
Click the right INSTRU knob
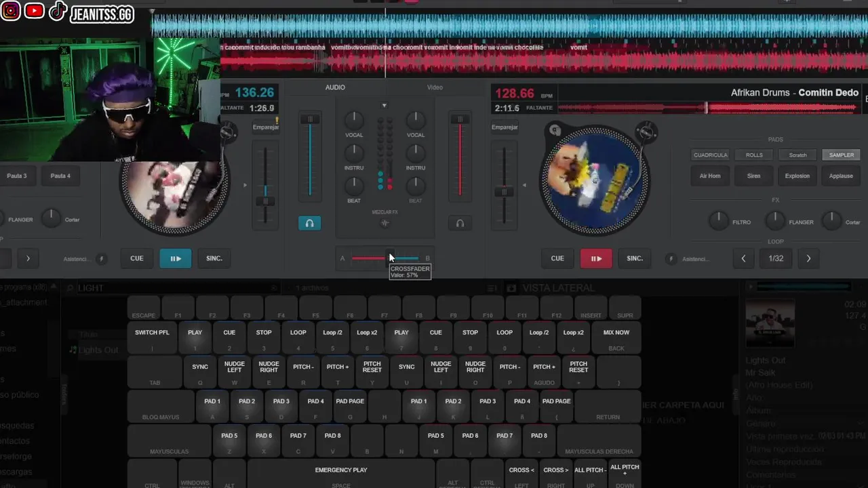coord(416,153)
